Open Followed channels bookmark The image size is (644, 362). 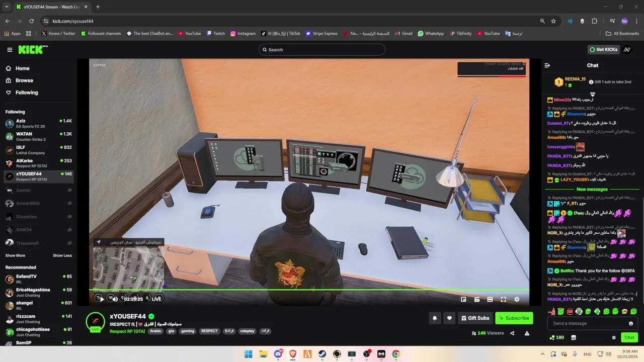101,34
